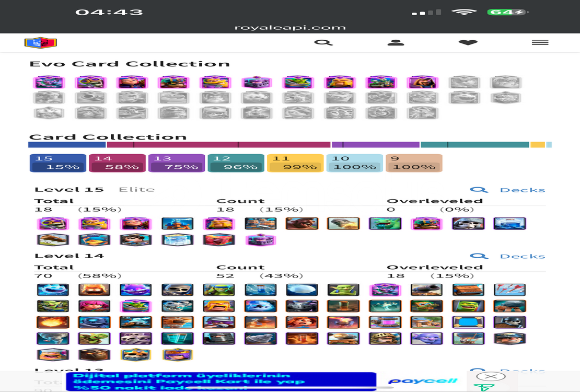Select the level 10 100% box
Image resolution: width=580 pixels, height=392 pixels.
click(x=354, y=163)
